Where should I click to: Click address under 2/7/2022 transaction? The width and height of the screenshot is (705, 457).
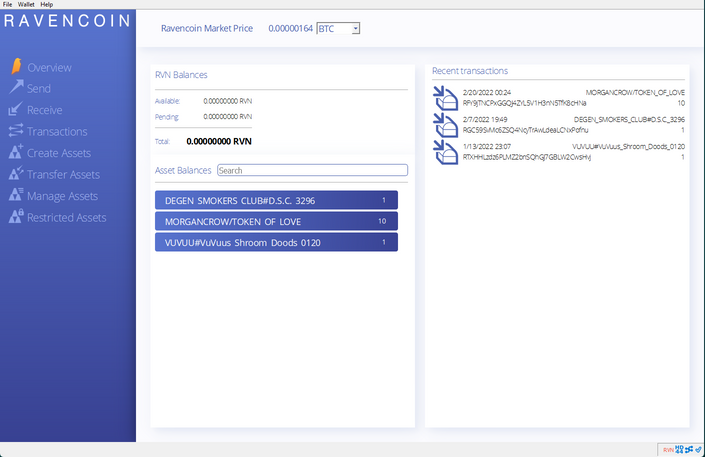pyautogui.click(x=526, y=130)
